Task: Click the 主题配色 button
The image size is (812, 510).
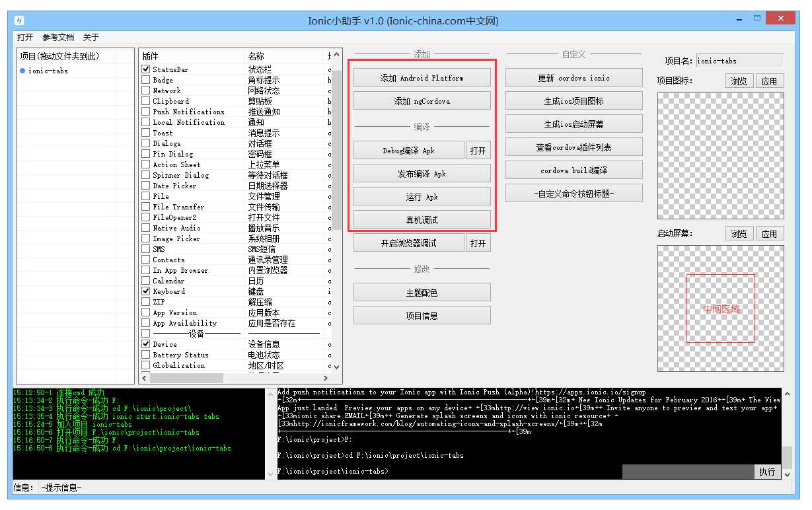Action: 422,293
